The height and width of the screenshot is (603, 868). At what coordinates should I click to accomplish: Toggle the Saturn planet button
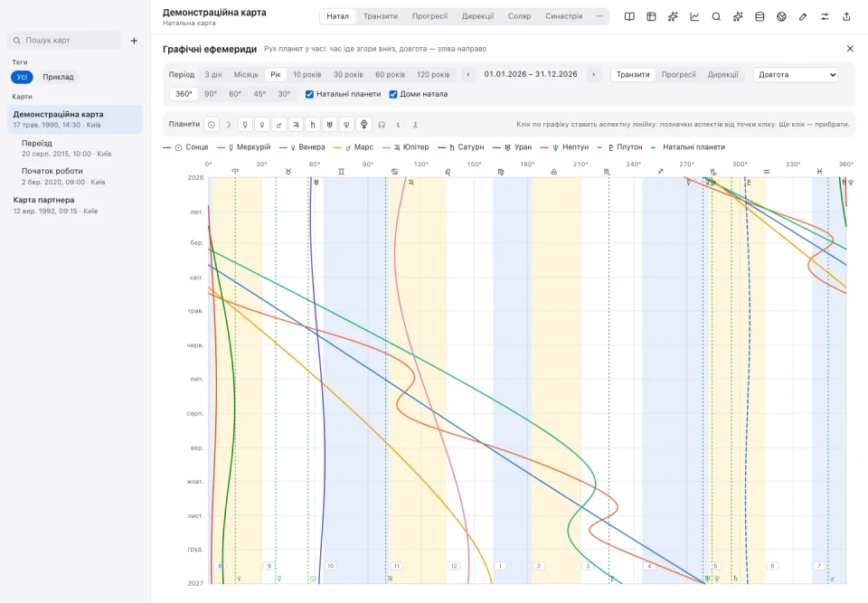(313, 125)
